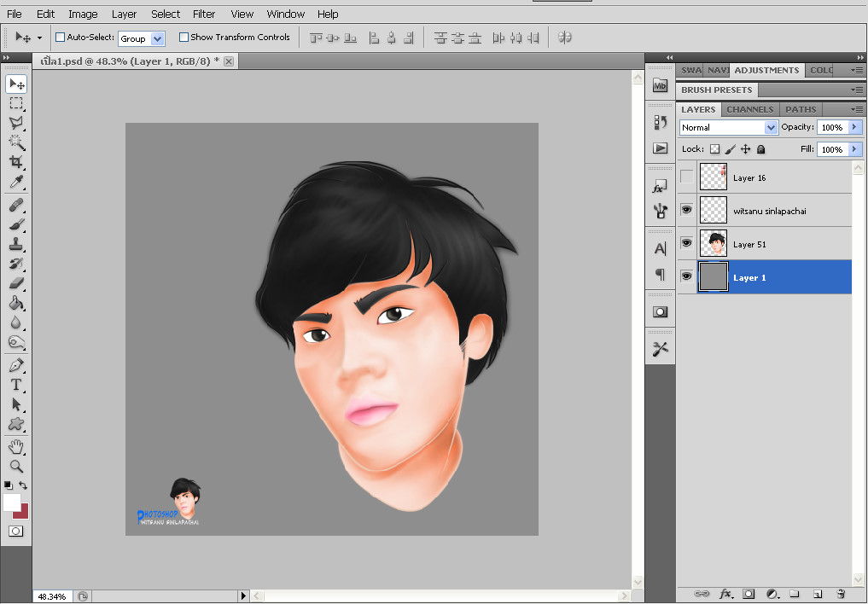Click the foreground color swatch
This screenshot has height=604, width=868.
[11, 502]
